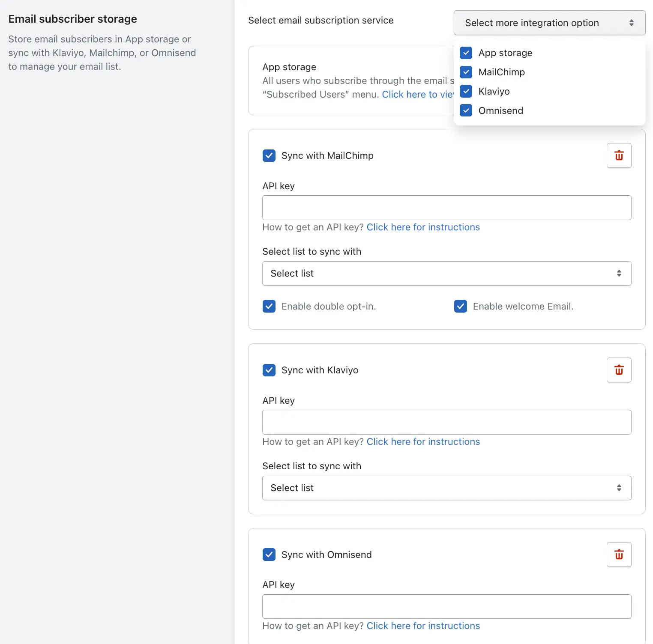Open MailChimp Select list dropdown
Screen dimensions: 653x644
(446, 273)
